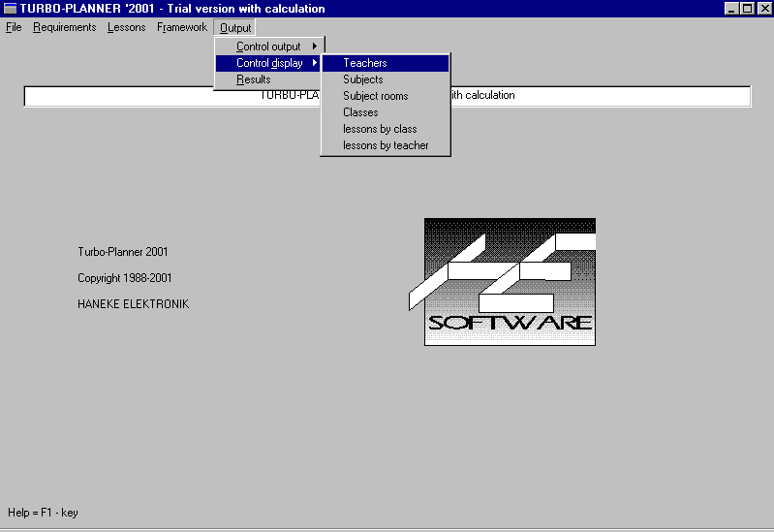Open the Requirements menu
The height and width of the screenshot is (532, 774).
coord(64,27)
